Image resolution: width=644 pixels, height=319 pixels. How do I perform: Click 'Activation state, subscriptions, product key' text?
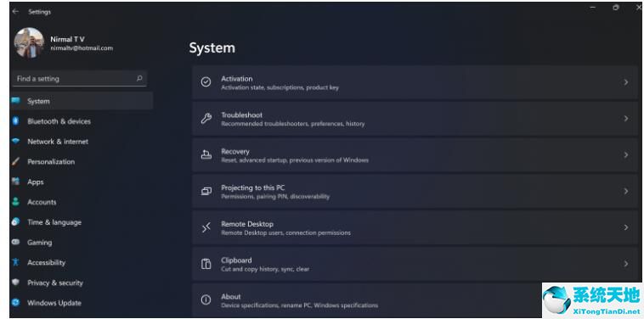(x=280, y=87)
